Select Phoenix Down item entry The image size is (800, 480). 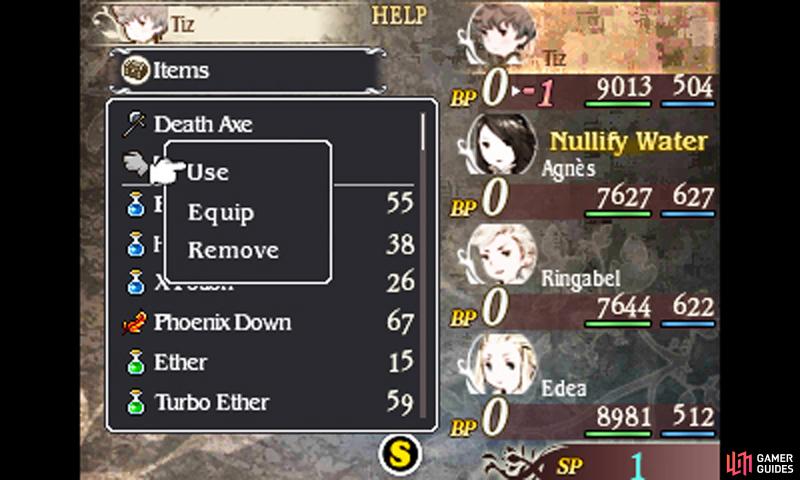[268, 323]
